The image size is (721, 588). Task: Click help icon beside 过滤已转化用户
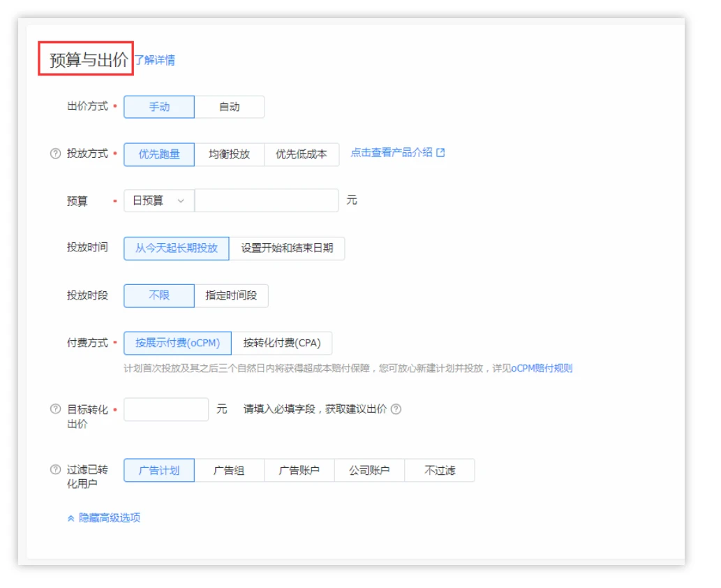(x=55, y=470)
